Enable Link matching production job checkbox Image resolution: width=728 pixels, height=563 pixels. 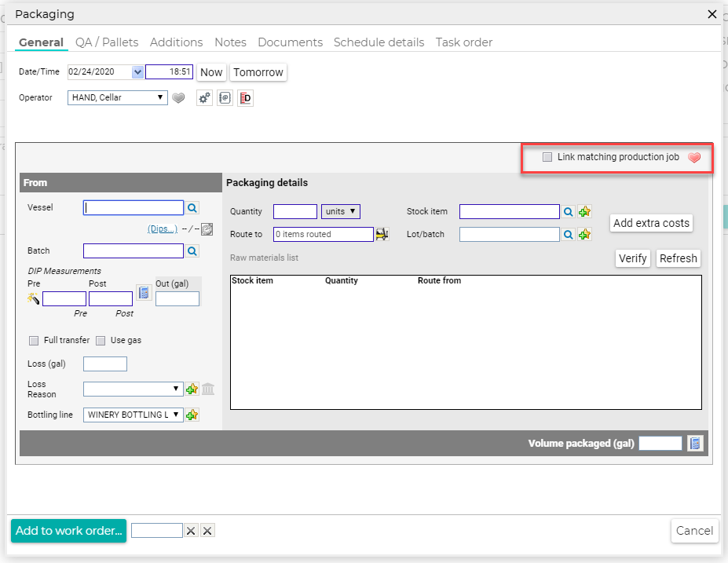point(547,157)
